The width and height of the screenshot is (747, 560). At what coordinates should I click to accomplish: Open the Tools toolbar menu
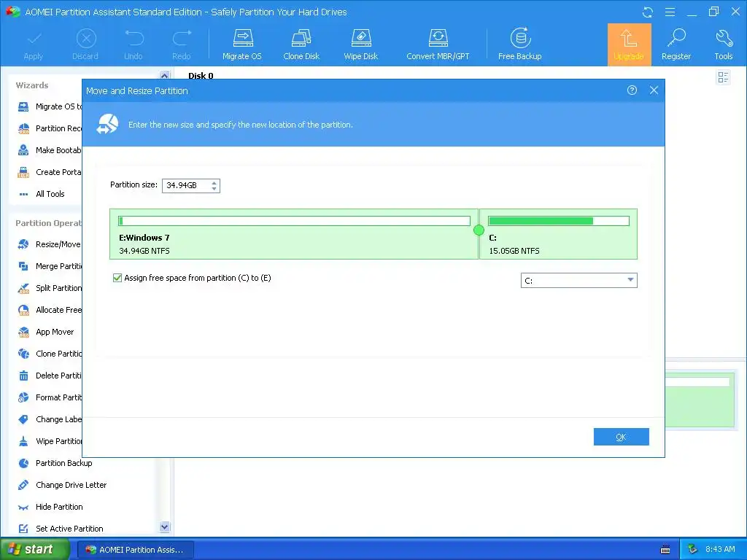[x=723, y=44]
